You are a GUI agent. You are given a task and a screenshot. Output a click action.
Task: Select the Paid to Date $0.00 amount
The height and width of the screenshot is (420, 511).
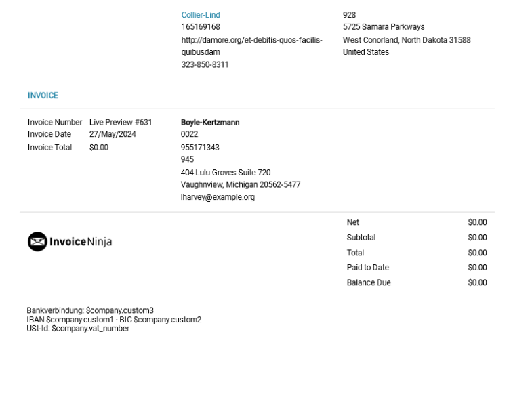(477, 268)
